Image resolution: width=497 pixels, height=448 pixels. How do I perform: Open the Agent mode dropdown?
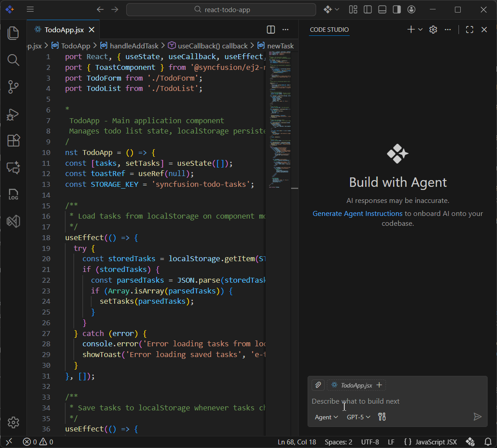pyautogui.click(x=326, y=417)
